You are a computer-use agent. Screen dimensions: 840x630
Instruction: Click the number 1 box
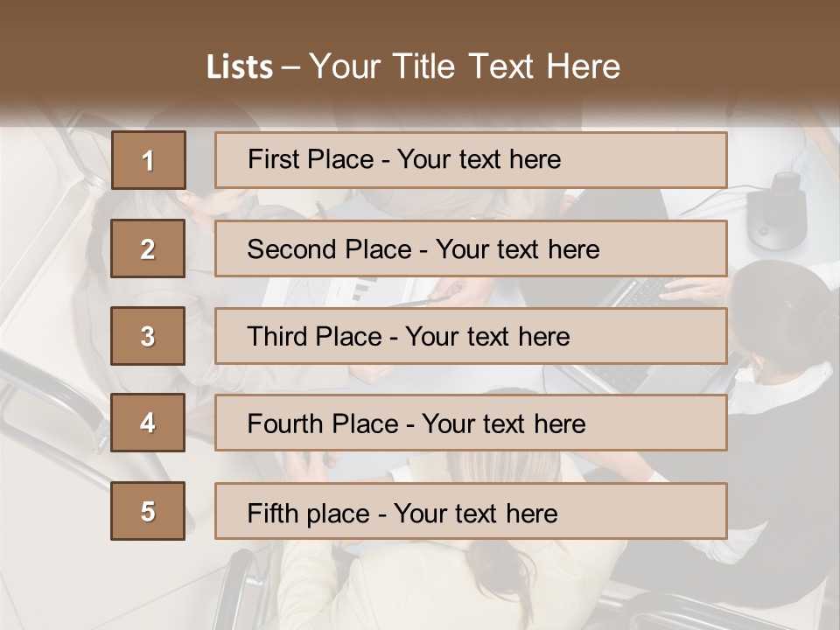pyautogui.click(x=149, y=160)
